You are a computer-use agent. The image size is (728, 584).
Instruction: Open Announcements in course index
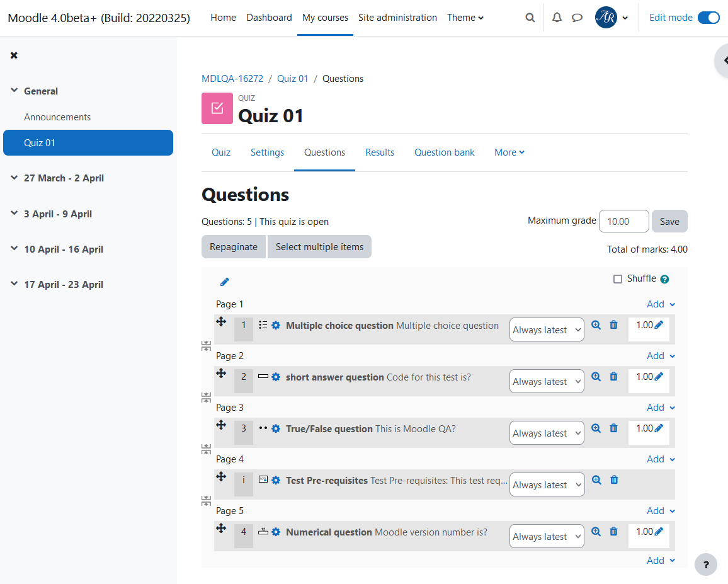57,117
